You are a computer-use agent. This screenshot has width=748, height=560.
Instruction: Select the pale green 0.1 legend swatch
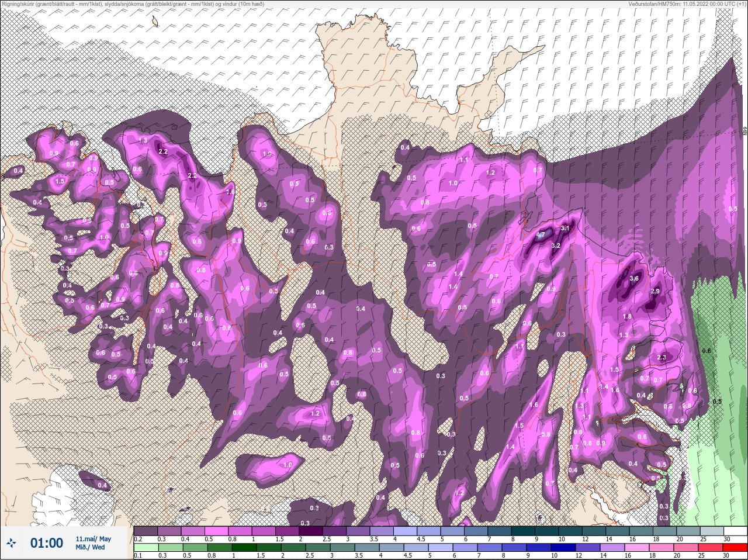tap(146, 548)
